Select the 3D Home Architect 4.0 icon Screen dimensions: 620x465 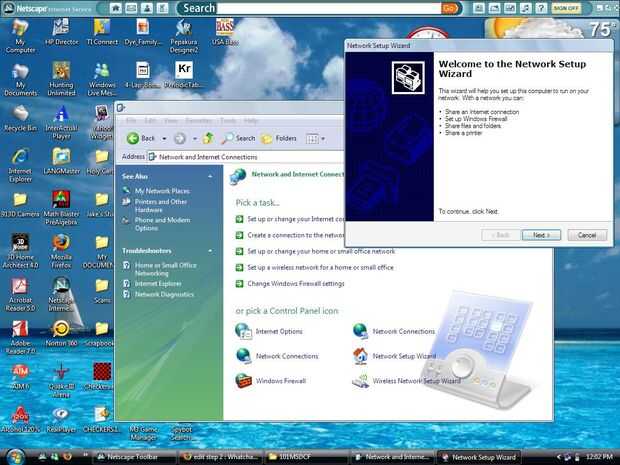20,251
